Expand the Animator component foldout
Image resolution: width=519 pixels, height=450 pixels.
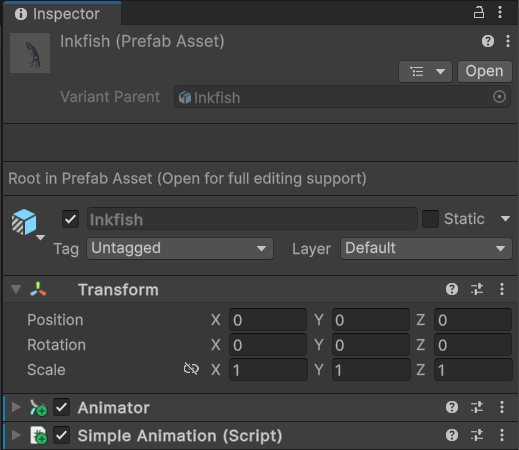click(16, 407)
